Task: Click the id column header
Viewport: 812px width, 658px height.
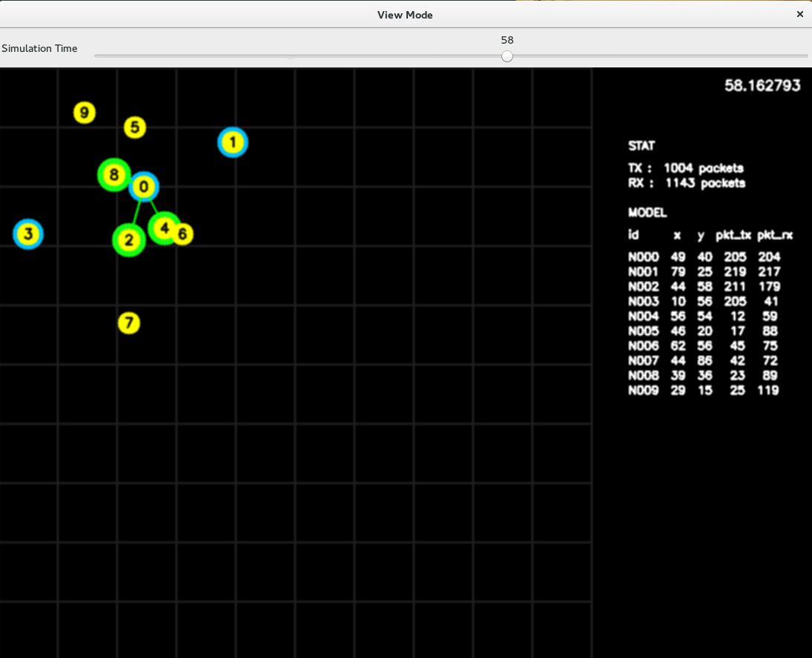Action: pos(633,235)
